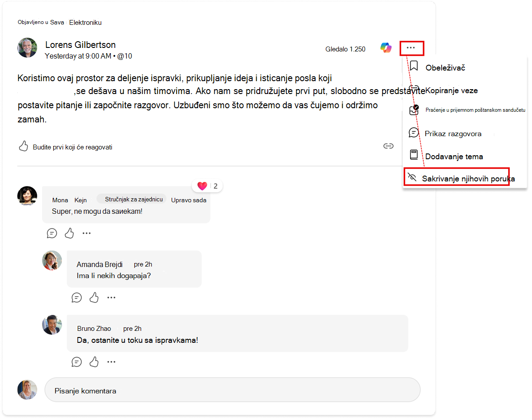Click the Dodavanje tema icon
This screenshot has height=420, width=532.
(414, 155)
